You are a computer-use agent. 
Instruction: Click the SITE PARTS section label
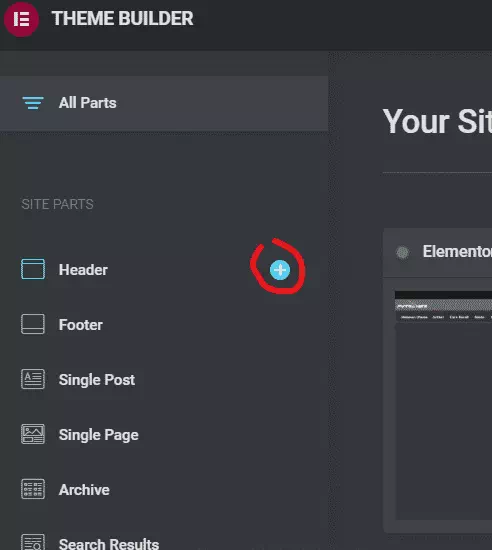57,204
